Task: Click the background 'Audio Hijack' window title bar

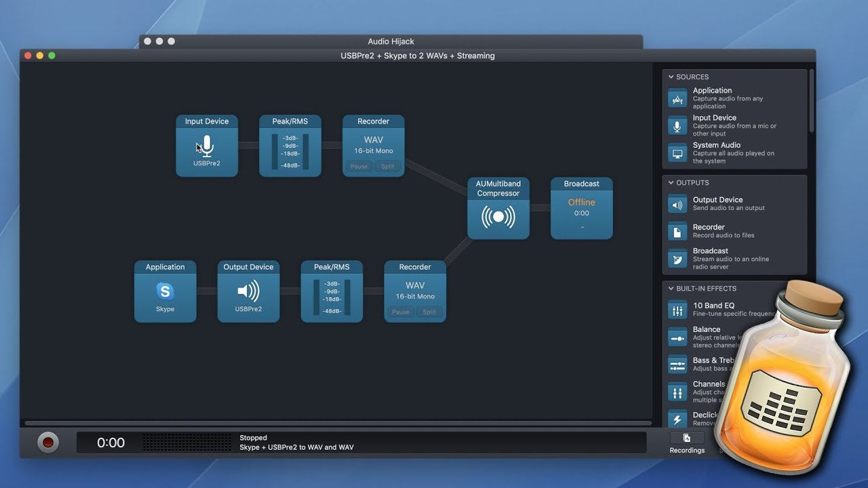Action: tap(391, 41)
